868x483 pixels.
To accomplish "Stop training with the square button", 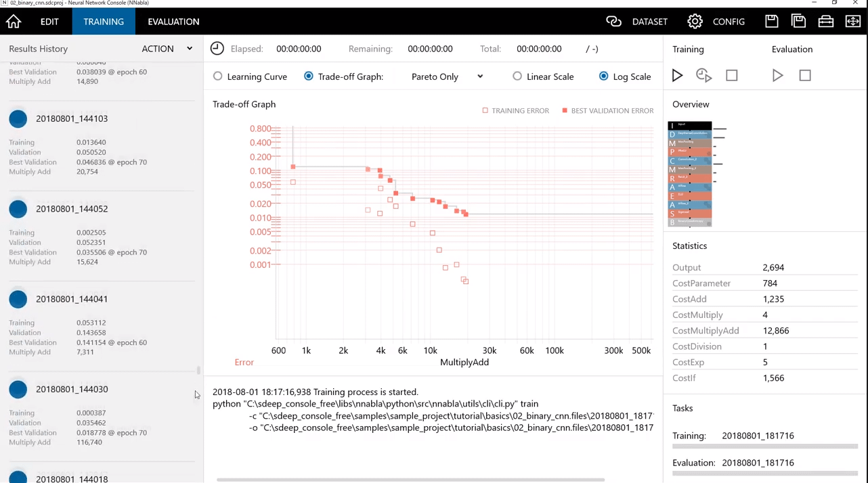I will click(731, 75).
